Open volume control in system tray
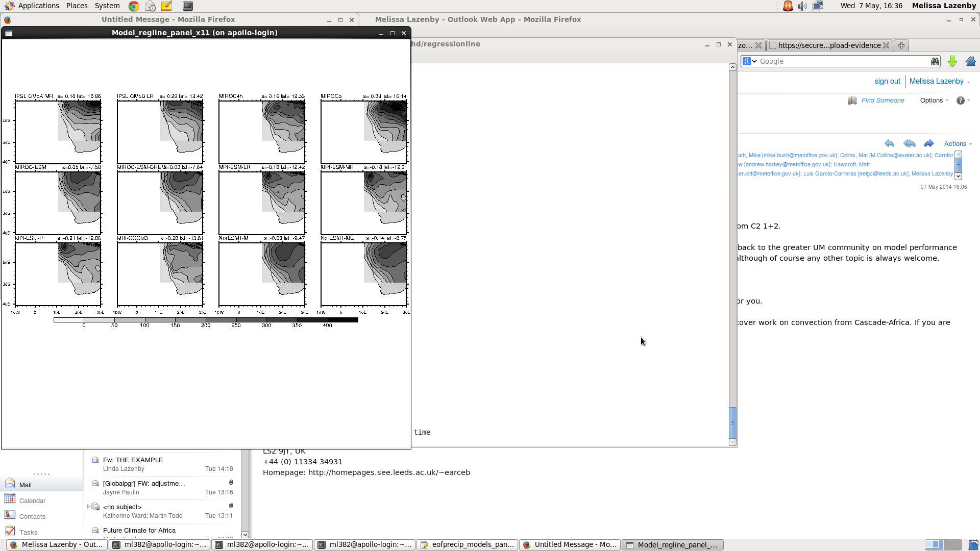Screen dimensions: 980x551 (x=802, y=6)
